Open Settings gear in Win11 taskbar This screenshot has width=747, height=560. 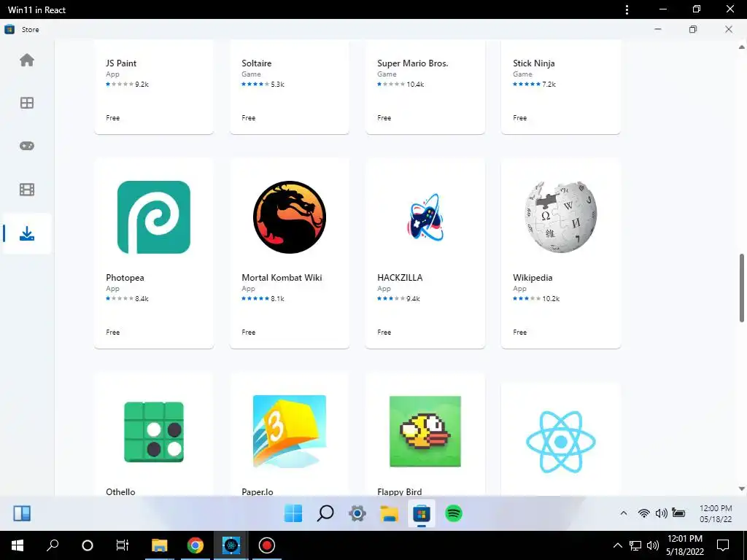[x=357, y=513]
